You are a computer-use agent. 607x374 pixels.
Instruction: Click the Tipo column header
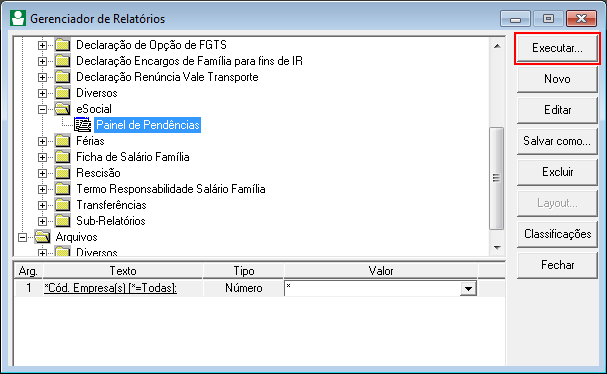(244, 271)
